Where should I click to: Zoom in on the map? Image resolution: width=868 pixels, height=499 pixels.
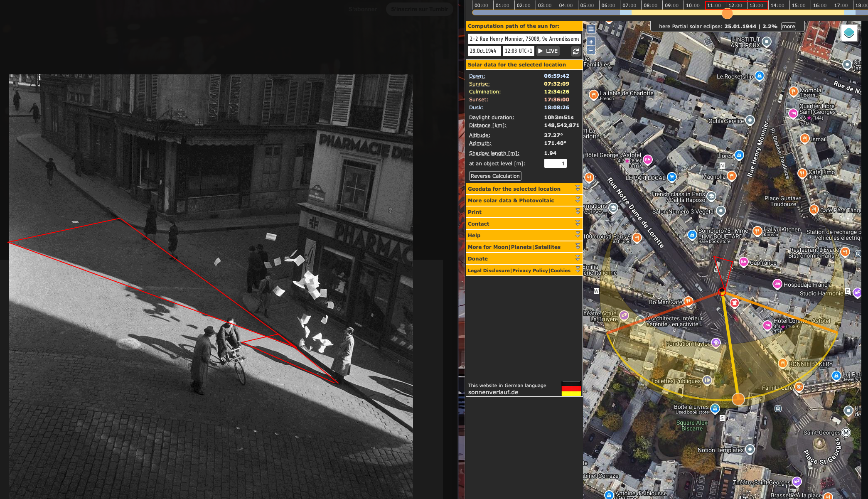[x=591, y=42]
